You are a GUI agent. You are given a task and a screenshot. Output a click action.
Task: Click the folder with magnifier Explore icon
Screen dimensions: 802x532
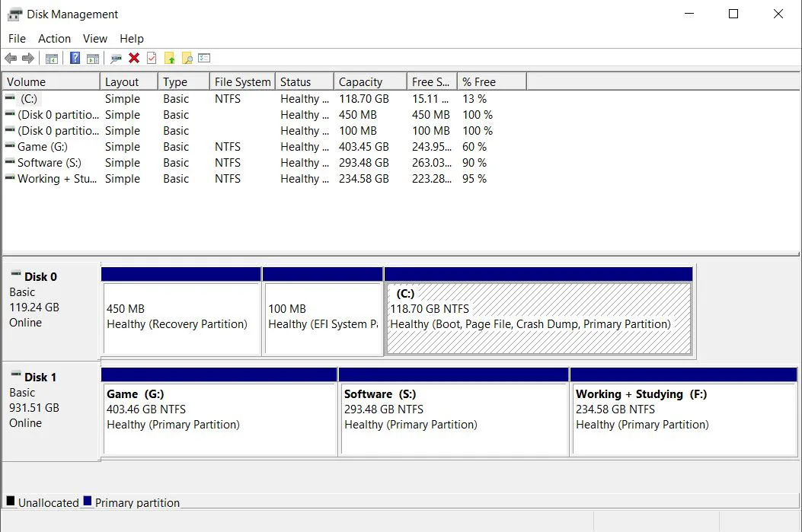click(x=187, y=59)
